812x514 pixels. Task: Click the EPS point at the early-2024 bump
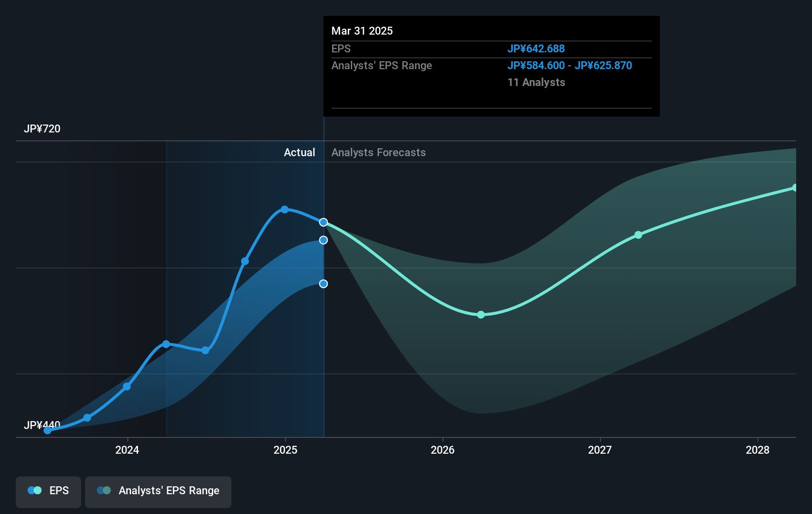(x=166, y=344)
